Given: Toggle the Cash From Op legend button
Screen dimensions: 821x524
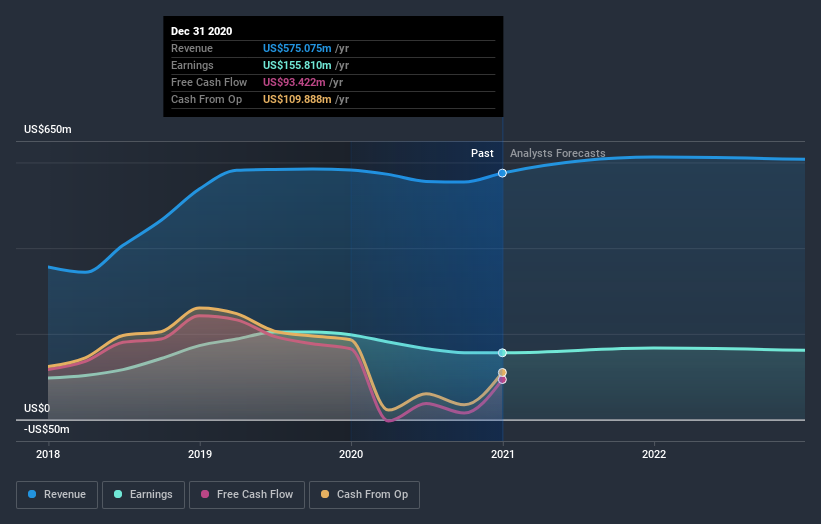Looking at the screenshot, I should (x=364, y=495).
